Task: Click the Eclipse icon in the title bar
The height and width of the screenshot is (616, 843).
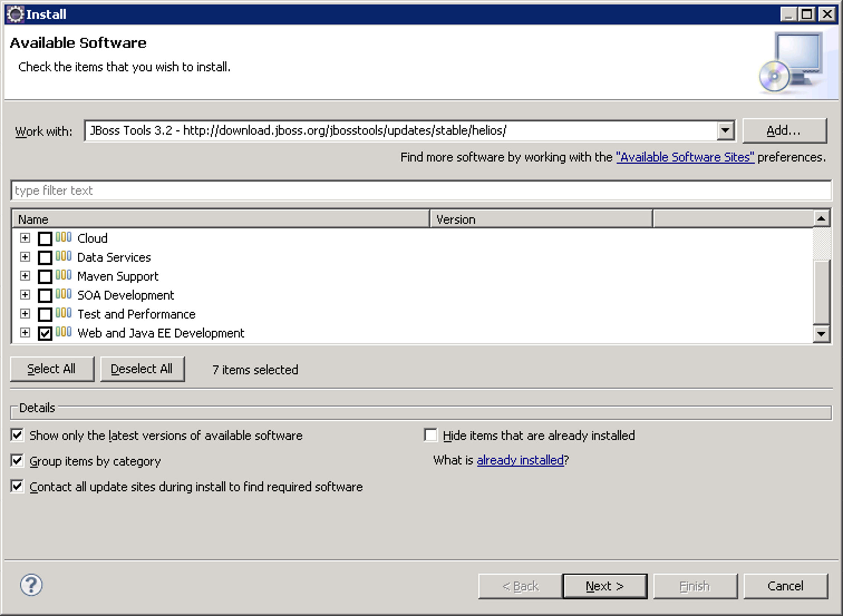Action: tap(15, 14)
